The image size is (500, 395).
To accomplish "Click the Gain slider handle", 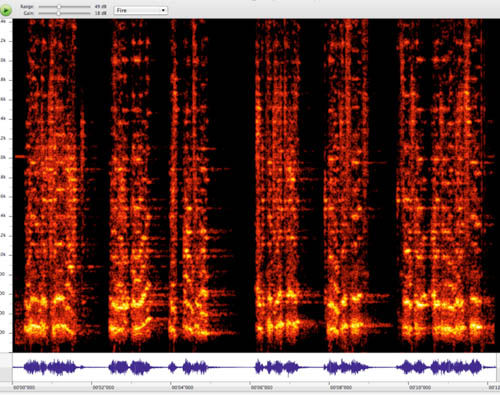I will tap(58, 13).
